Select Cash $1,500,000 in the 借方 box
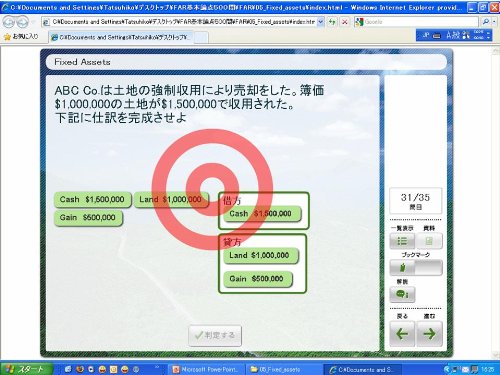This screenshot has height=375, width=500. pyautogui.click(x=262, y=214)
